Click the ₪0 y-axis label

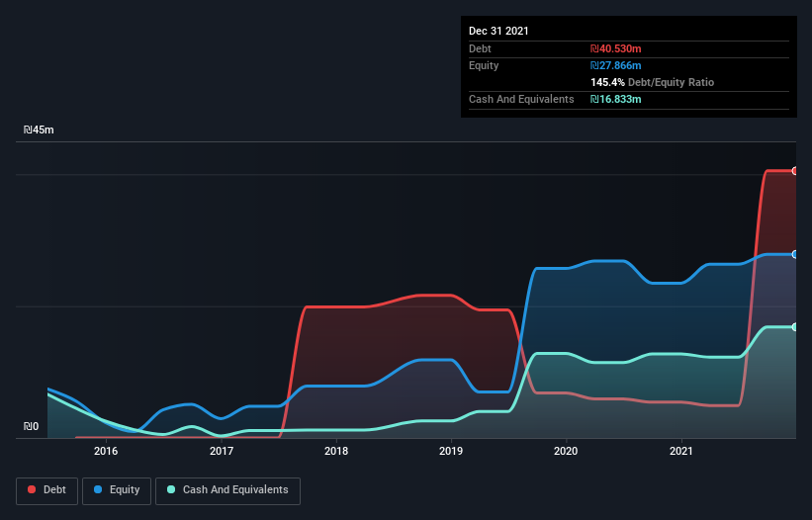coord(31,426)
